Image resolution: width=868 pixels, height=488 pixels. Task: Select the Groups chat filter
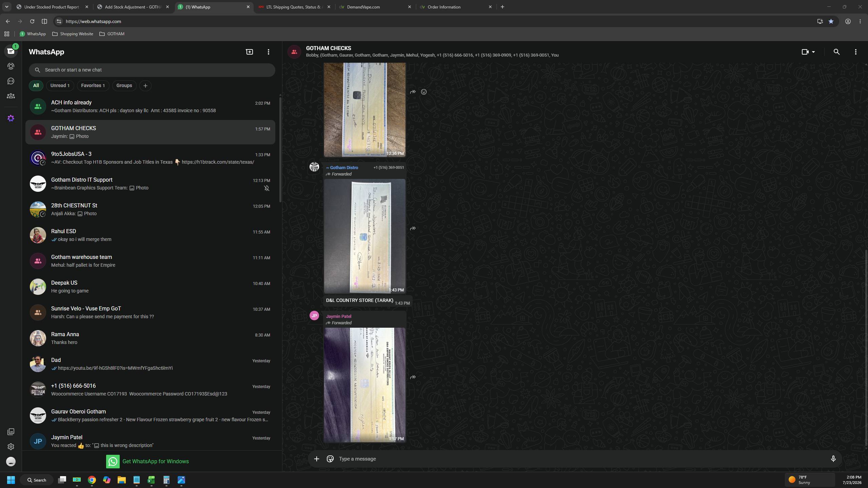[124, 85]
